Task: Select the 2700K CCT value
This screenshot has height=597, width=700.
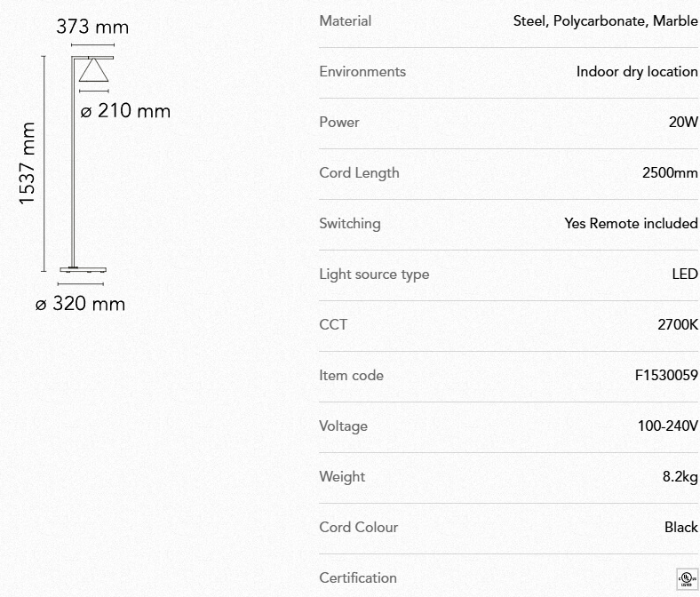Action: pyautogui.click(x=678, y=324)
